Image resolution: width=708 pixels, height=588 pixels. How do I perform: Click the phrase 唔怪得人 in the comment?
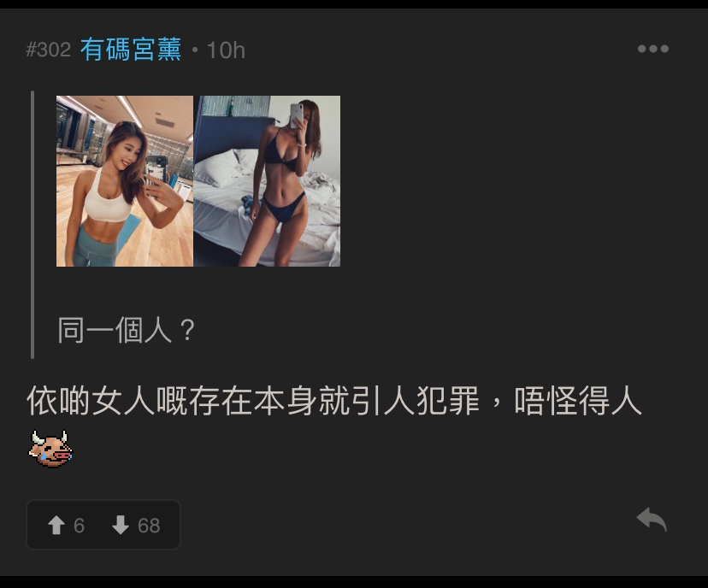[578, 401]
